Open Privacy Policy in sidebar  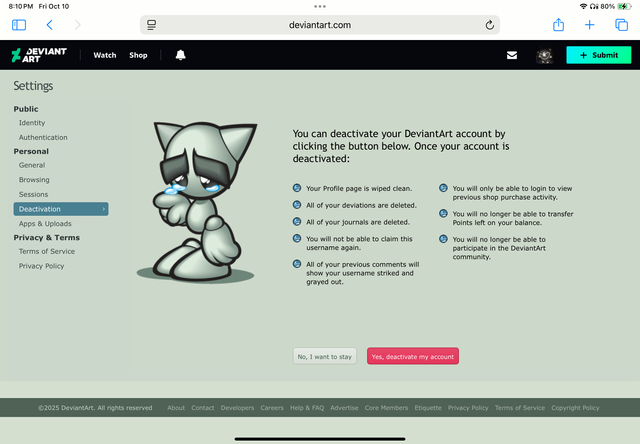(x=41, y=266)
